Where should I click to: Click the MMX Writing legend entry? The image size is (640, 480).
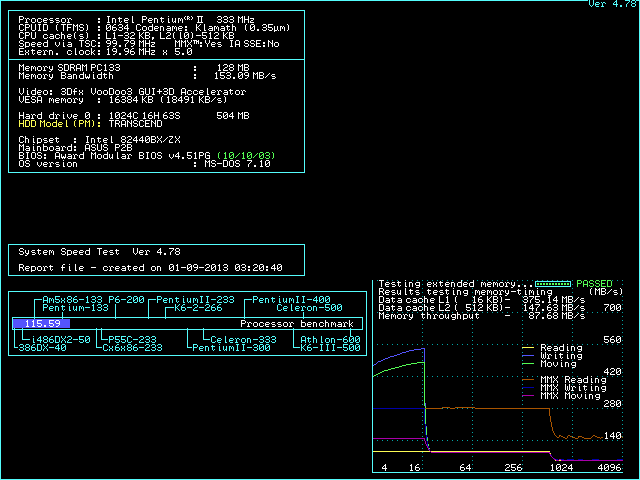(564, 388)
